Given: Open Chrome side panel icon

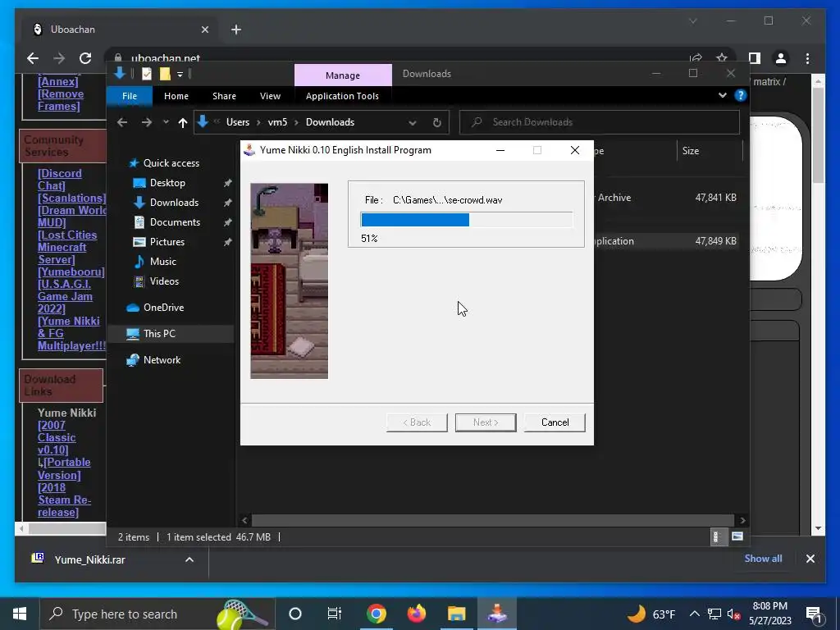Looking at the screenshot, I should (755, 58).
